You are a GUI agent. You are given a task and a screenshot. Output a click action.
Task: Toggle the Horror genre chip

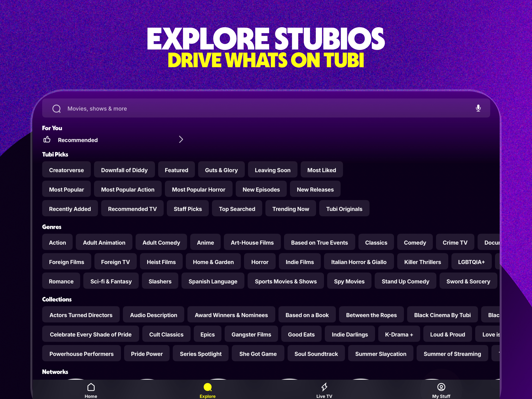pos(260,262)
